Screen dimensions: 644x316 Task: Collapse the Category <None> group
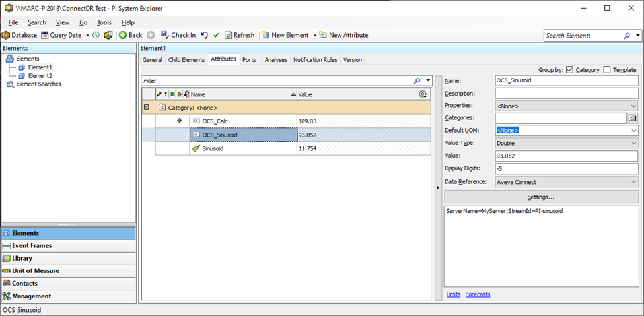click(x=146, y=108)
